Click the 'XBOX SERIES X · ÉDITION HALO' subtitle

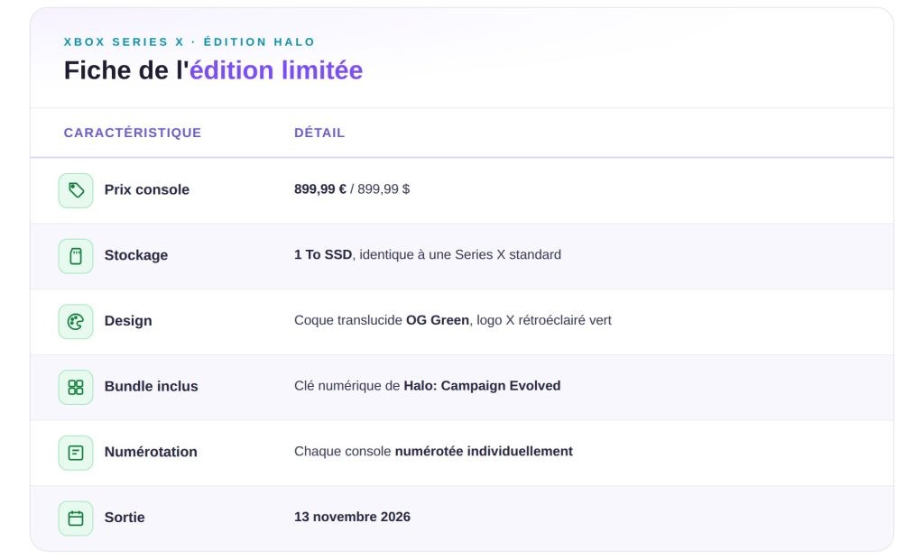[x=189, y=41]
